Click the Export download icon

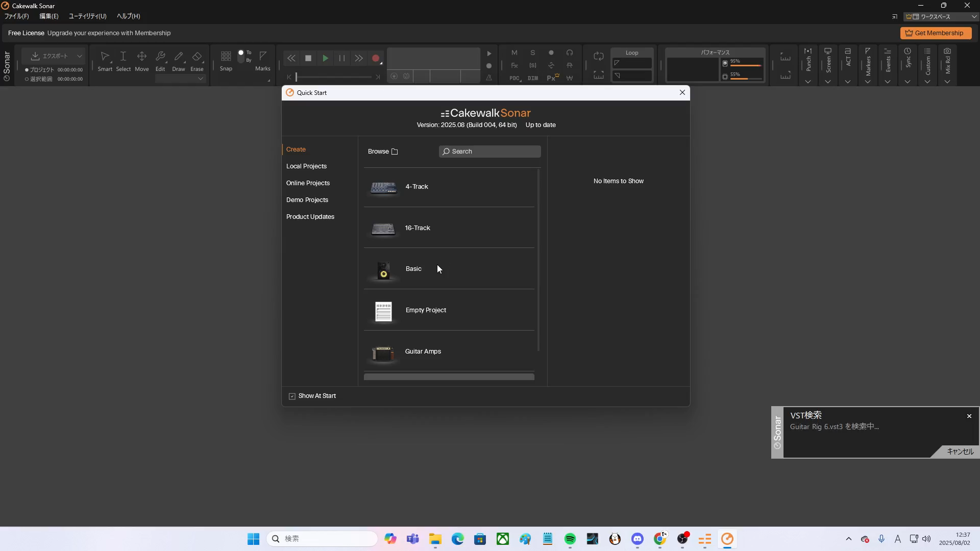tap(35, 56)
